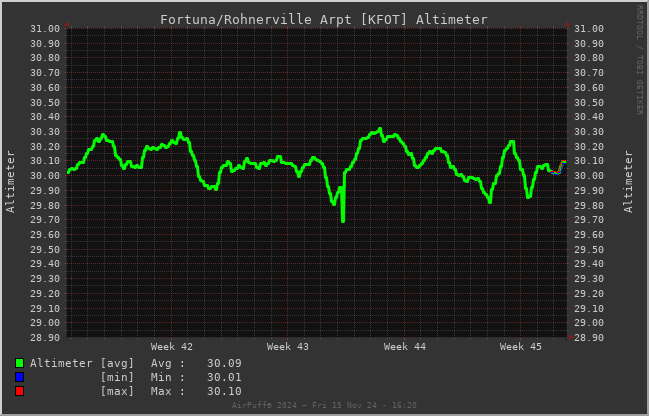Click the right axis 30.50 tick label
Image resolution: width=649 pixels, height=416 pixels.
[x=589, y=103]
